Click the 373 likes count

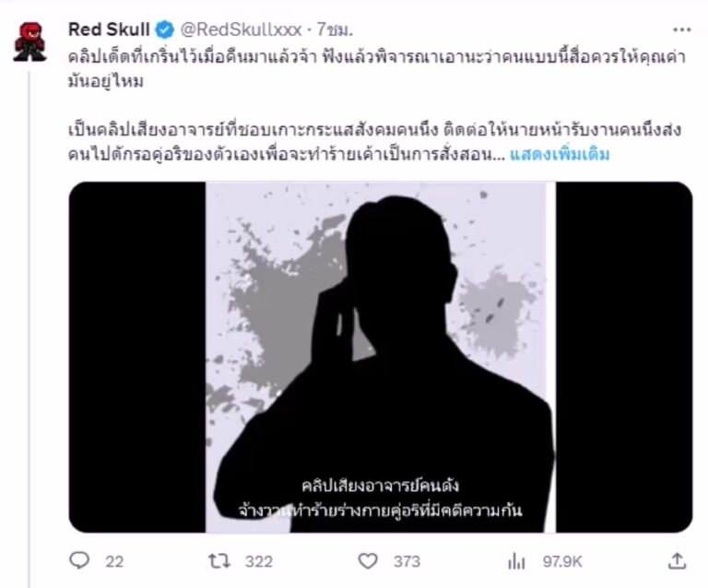tap(407, 561)
